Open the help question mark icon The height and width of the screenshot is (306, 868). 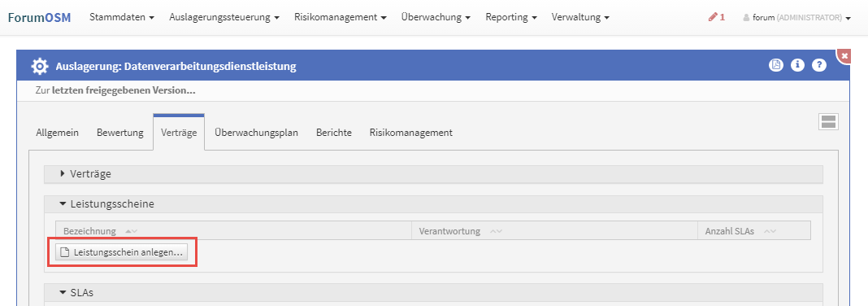click(x=818, y=65)
